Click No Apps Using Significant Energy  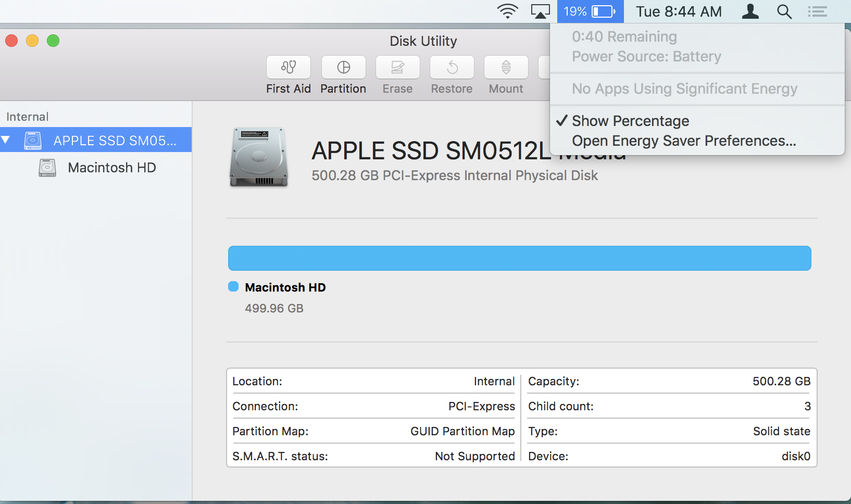[697, 89]
